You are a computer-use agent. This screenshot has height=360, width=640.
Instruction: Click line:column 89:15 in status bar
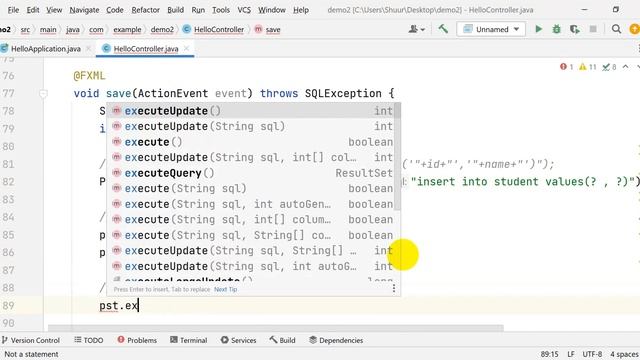pyautogui.click(x=549, y=354)
